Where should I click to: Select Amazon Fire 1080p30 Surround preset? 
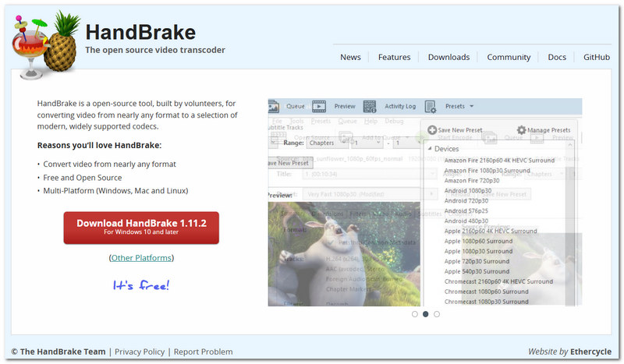[487, 170]
